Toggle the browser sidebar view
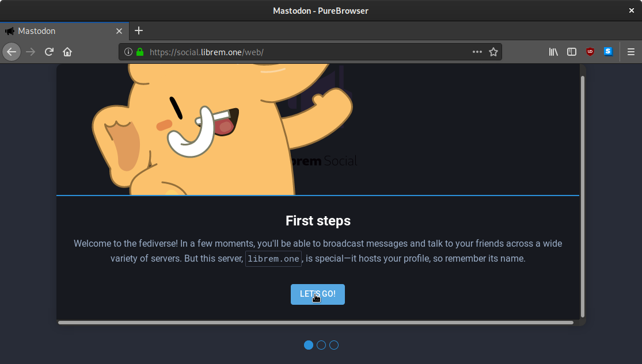 click(572, 52)
